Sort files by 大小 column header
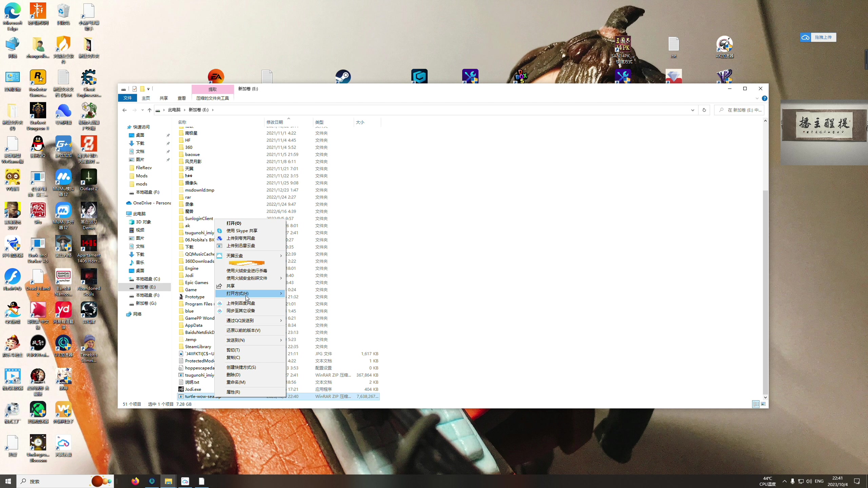 [360, 122]
